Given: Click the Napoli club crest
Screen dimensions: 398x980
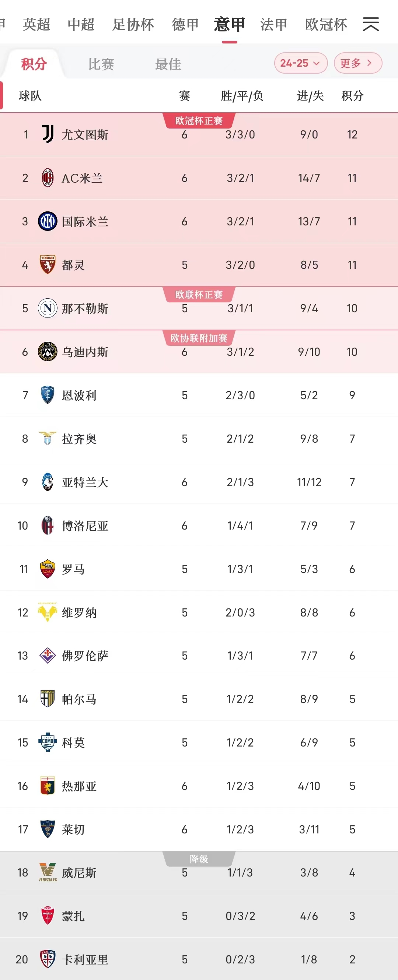Looking at the screenshot, I should click(x=47, y=309).
